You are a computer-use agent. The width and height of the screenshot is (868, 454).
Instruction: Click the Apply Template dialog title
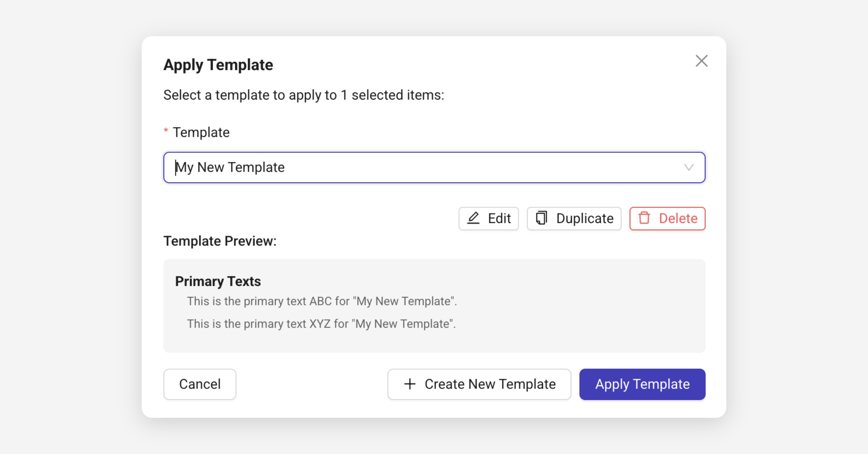(x=218, y=65)
